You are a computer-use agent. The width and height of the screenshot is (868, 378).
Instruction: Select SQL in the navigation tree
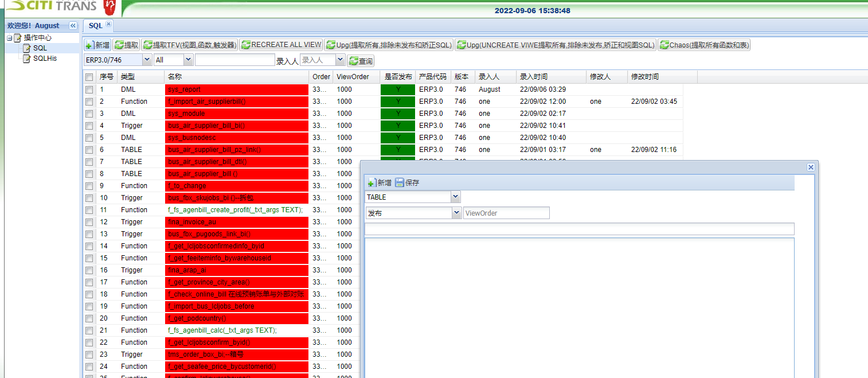[40, 48]
